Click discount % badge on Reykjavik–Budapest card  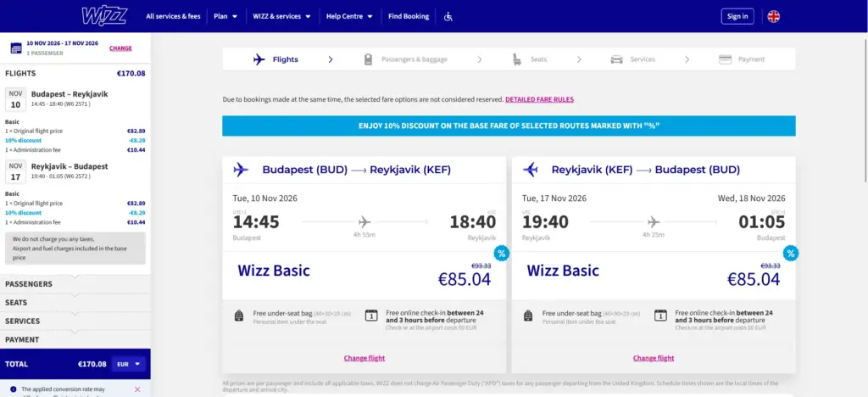(791, 254)
